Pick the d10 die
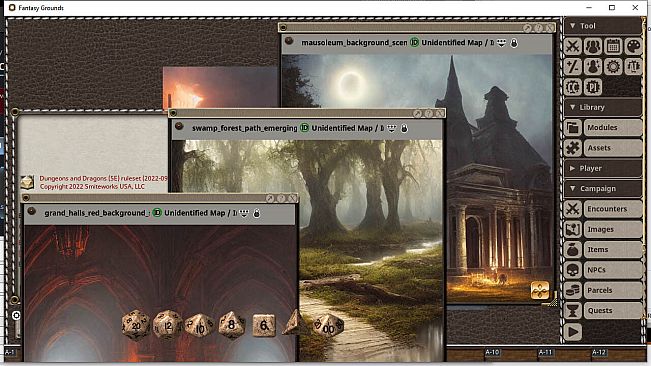This screenshot has height=366, width=651. coord(199,326)
